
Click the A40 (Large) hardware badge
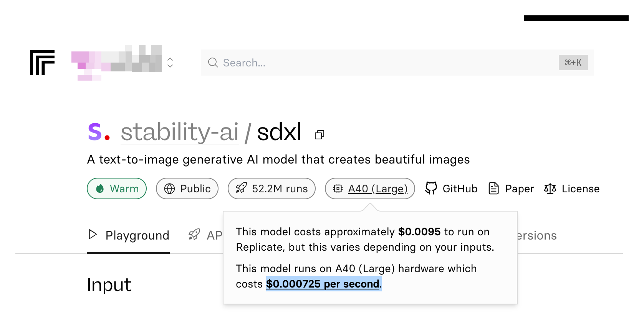tap(370, 188)
